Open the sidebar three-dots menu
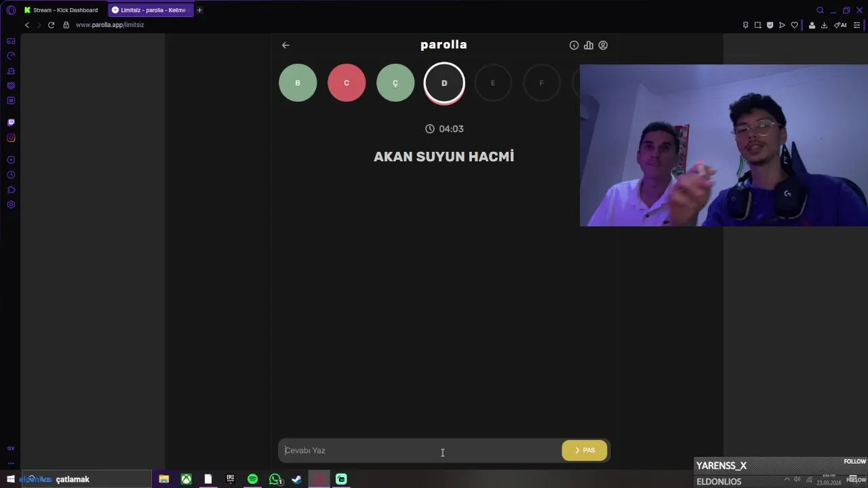This screenshot has height=488, width=868. coord(11,464)
